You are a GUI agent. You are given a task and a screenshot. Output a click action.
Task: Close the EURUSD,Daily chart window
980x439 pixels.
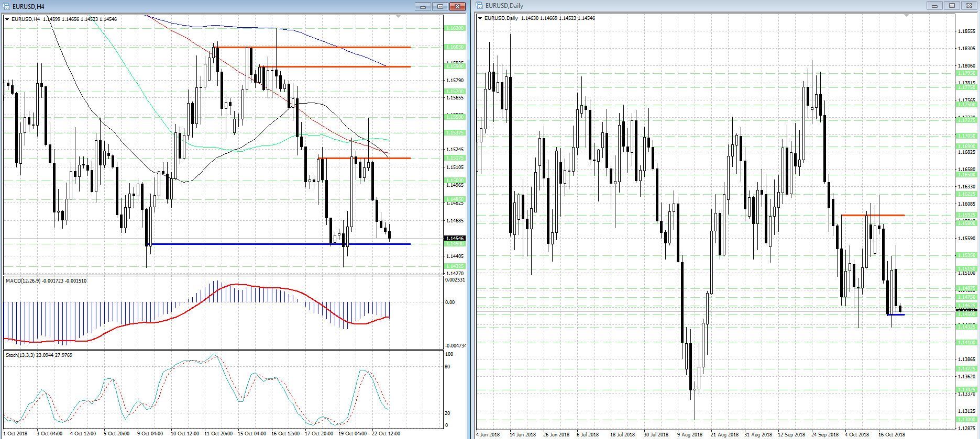pyautogui.click(x=969, y=6)
